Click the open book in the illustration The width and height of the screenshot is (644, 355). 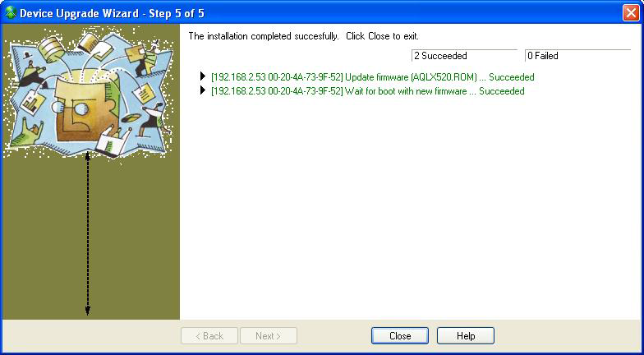click(x=95, y=46)
